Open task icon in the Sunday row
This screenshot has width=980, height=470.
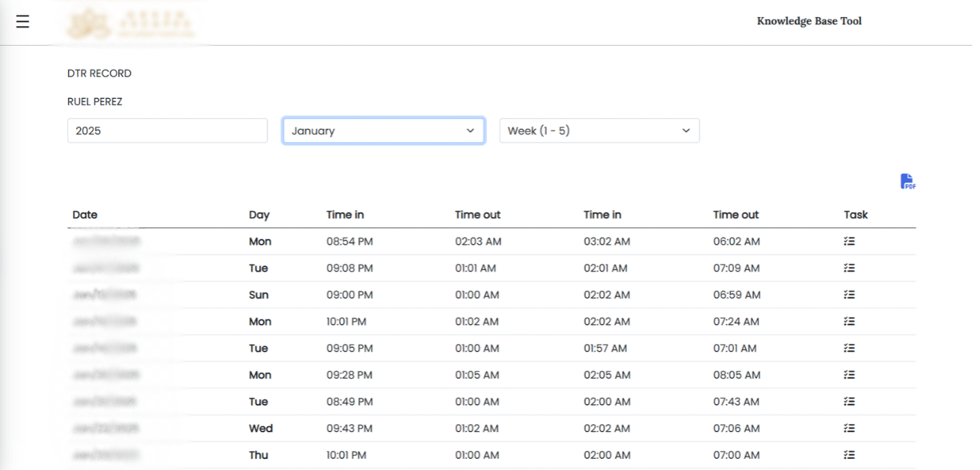(x=849, y=295)
